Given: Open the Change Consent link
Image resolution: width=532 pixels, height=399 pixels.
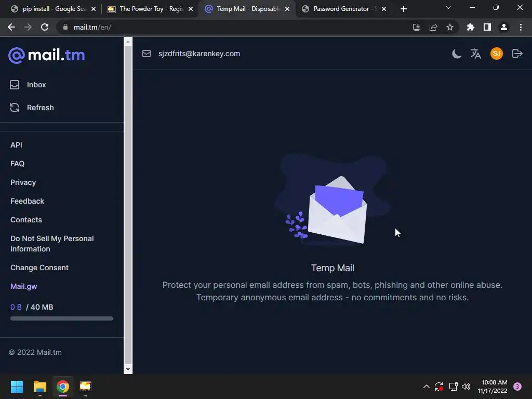Looking at the screenshot, I should click(39, 268).
